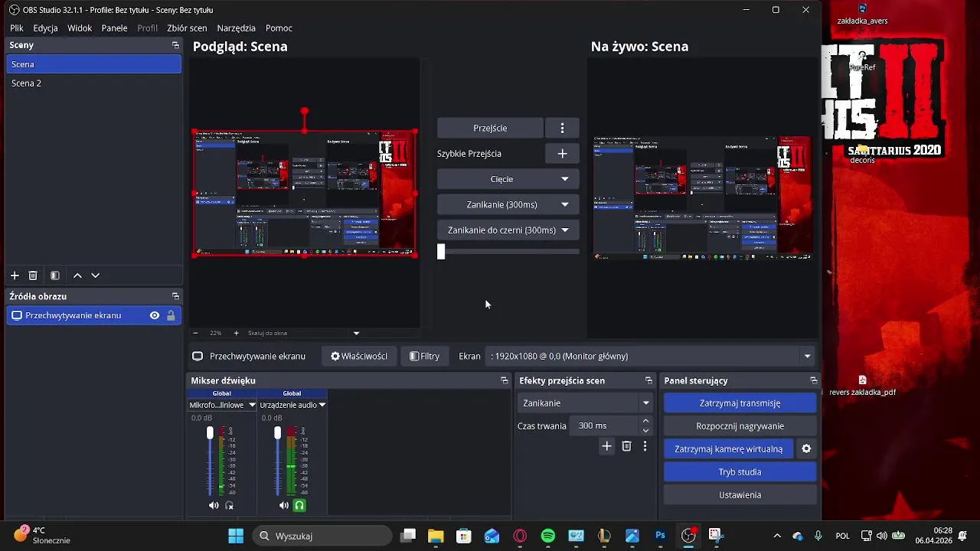Undock the Sceny panel
Screen dimensions: 980x551
[175, 46]
